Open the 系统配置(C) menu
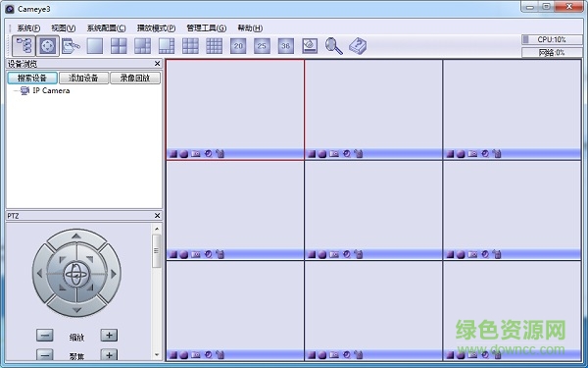588x368 pixels. [106, 28]
